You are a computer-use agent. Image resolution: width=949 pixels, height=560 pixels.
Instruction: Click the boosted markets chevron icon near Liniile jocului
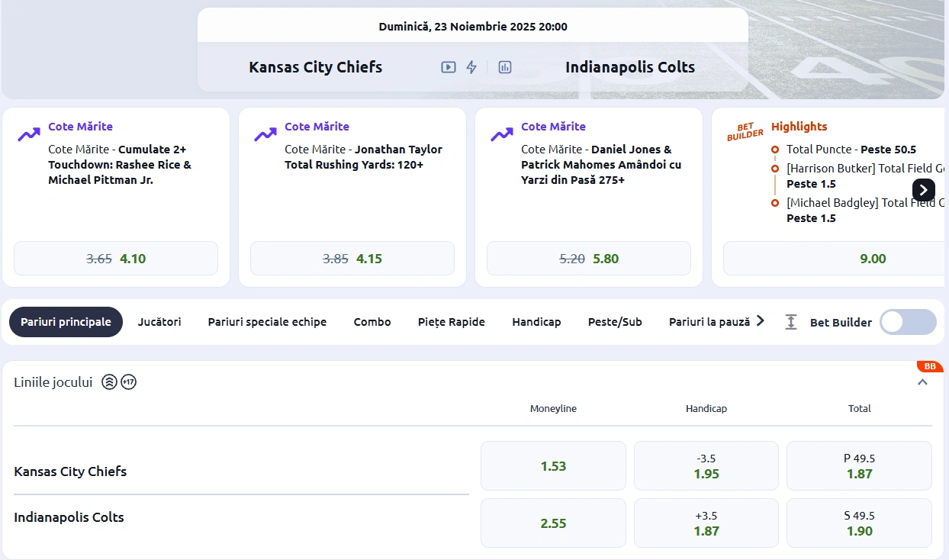(109, 381)
